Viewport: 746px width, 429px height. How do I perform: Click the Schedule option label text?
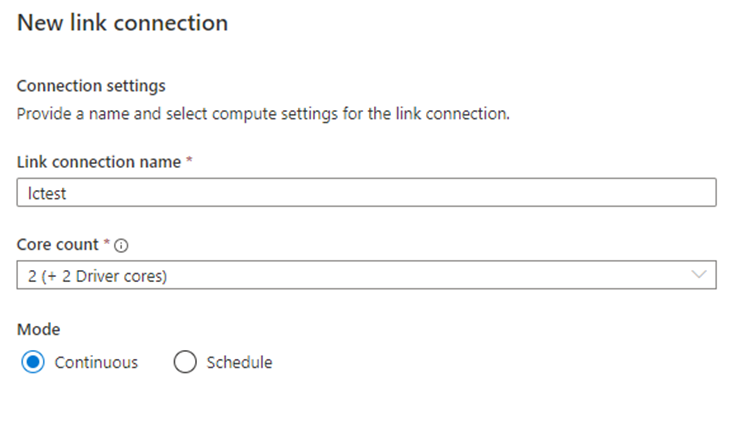click(239, 362)
